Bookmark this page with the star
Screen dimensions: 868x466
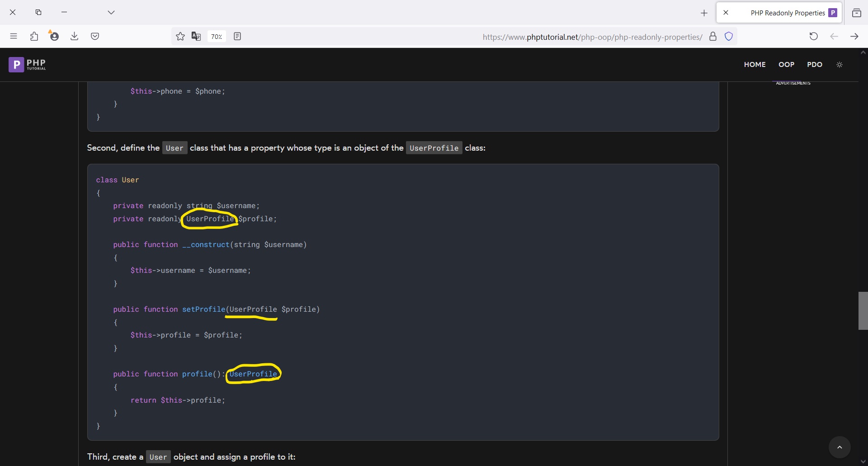180,36
